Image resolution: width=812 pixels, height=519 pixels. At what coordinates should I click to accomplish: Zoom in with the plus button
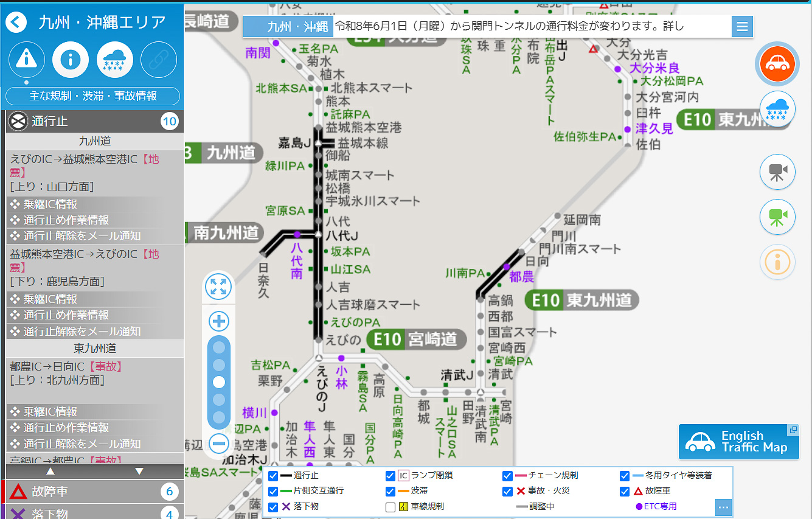point(219,321)
